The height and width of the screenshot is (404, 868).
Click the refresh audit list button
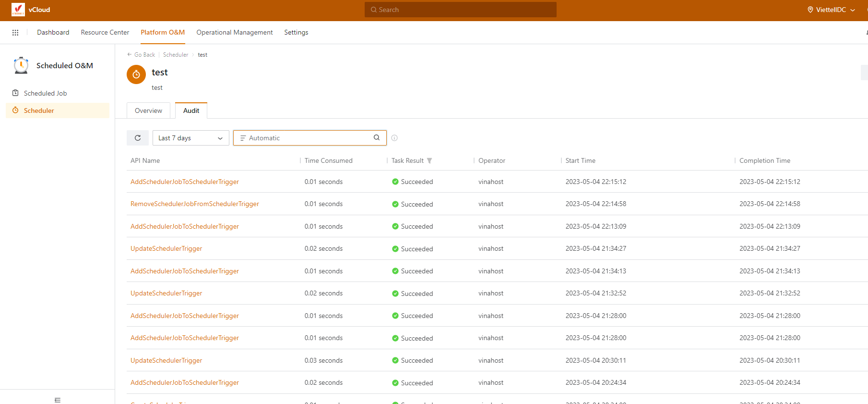[x=138, y=138]
